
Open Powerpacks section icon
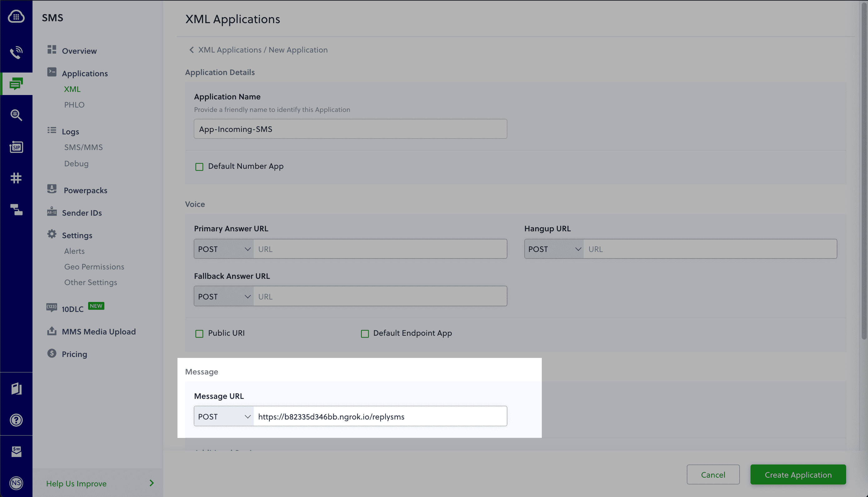(x=52, y=189)
